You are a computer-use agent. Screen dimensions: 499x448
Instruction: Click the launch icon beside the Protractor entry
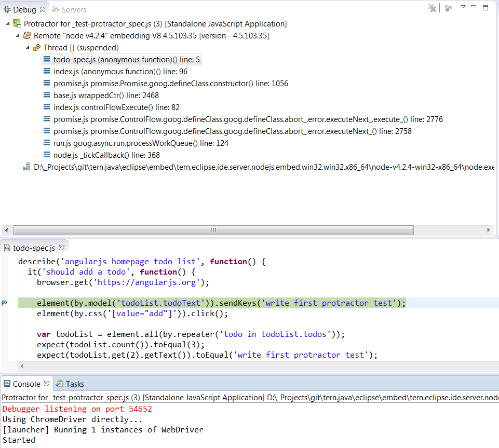[x=17, y=23]
